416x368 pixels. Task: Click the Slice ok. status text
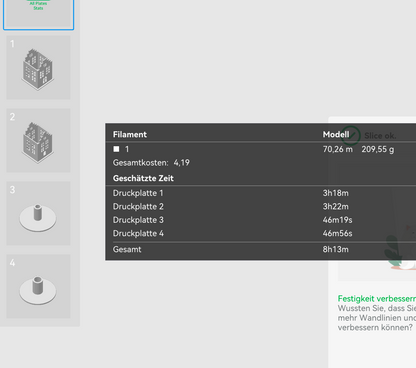click(380, 136)
